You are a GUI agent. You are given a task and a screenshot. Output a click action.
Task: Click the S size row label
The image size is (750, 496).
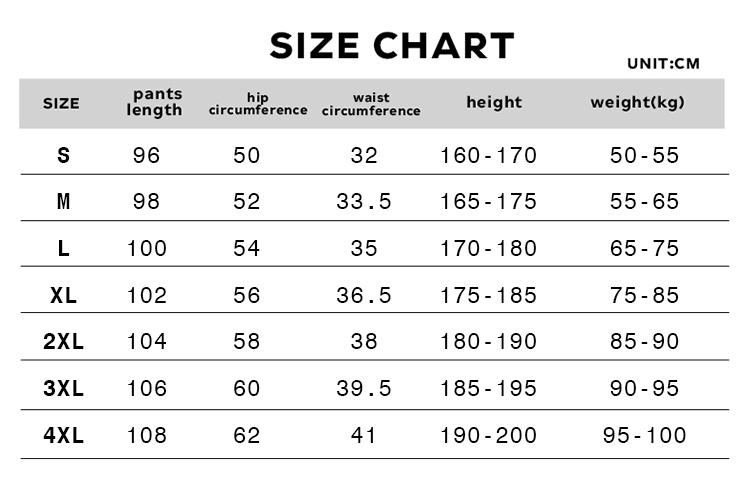(64, 155)
